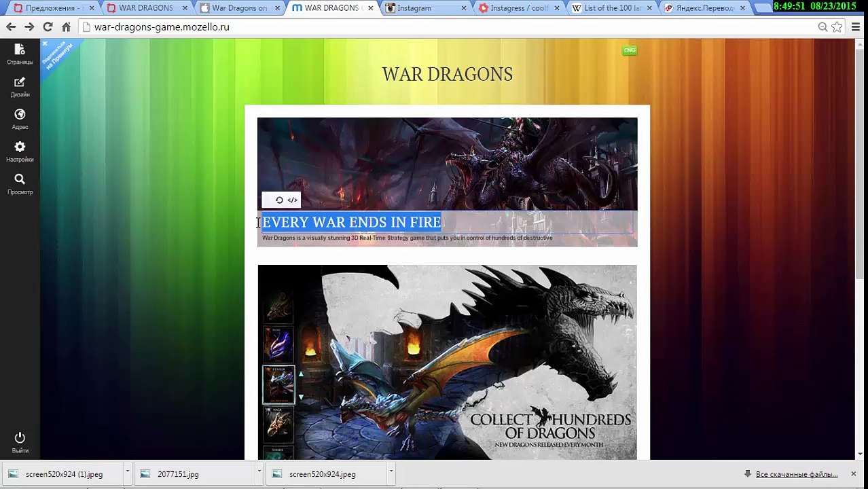Select the top dragon battle banner image
Viewport: 868px width, 489px height.
pos(447,164)
